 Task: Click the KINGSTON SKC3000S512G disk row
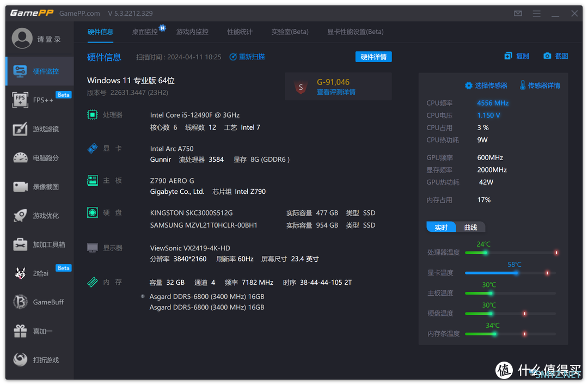pos(262,213)
